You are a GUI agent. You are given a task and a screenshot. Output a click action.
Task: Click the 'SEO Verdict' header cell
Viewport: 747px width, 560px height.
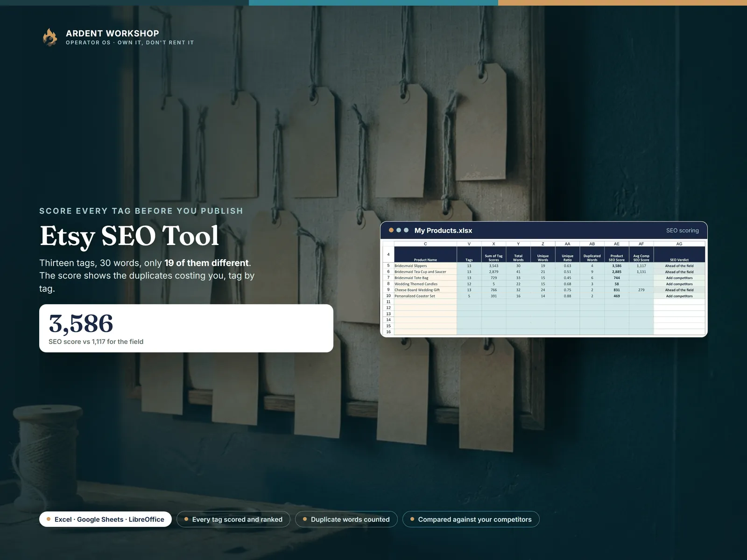(x=679, y=255)
